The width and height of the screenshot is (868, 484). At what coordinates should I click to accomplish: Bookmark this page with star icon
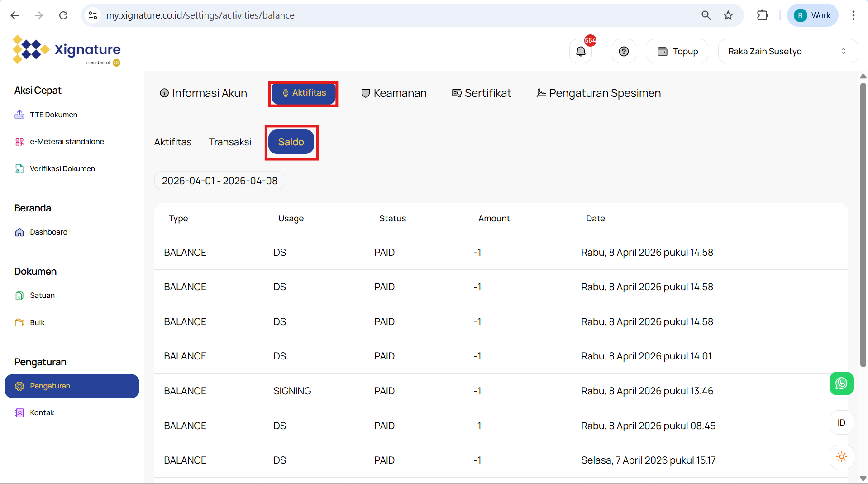pos(728,15)
